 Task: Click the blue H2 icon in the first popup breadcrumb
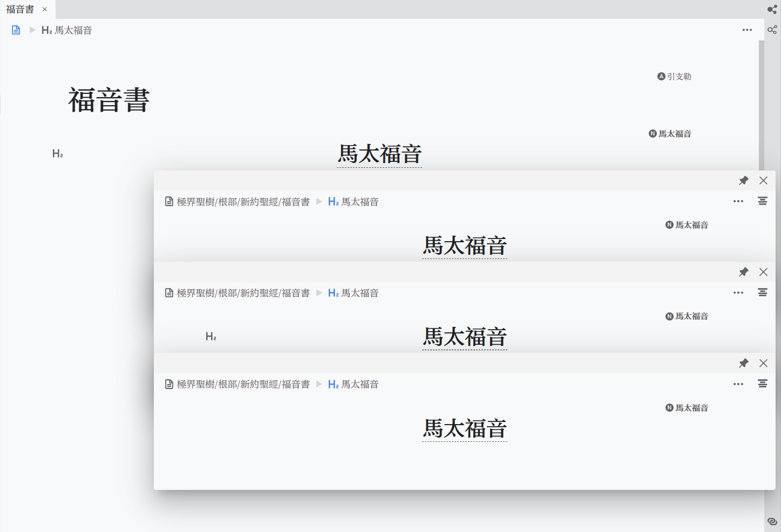coord(332,201)
